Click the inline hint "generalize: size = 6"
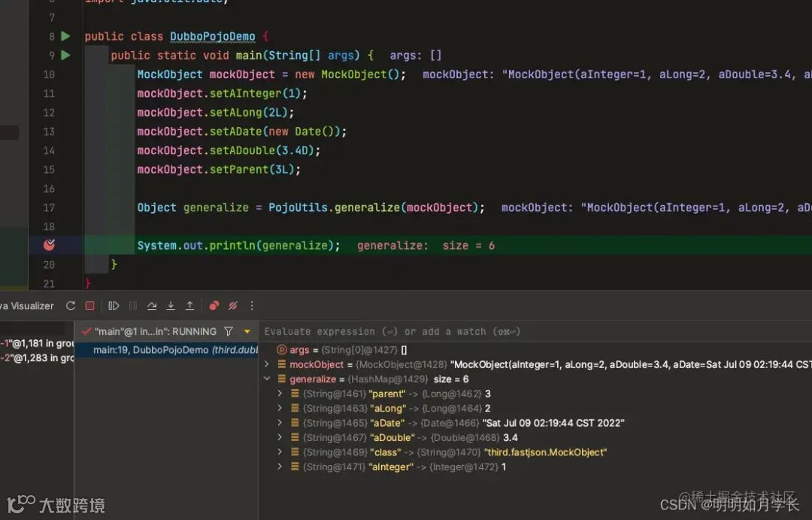 [x=426, y=245]
